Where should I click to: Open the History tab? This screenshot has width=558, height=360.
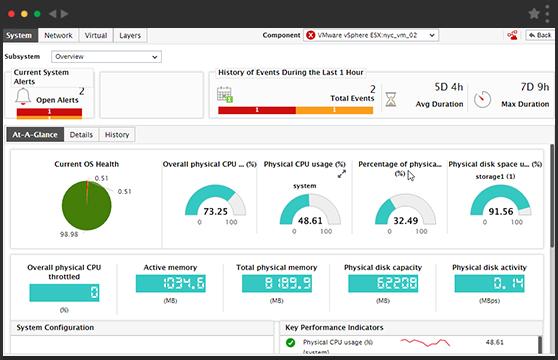click(x=117, y=135)
